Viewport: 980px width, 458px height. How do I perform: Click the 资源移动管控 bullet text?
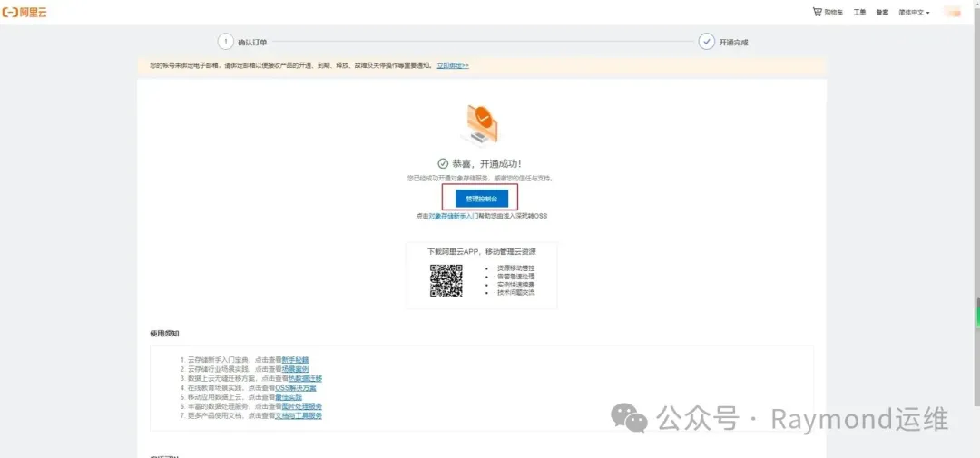[515, 268]
